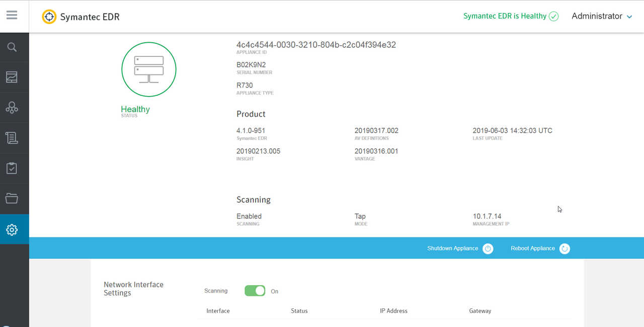Viewport: 644px width, 327px height.
Task: Click the green health checkmark icon
Action: [x=554, y=16]
